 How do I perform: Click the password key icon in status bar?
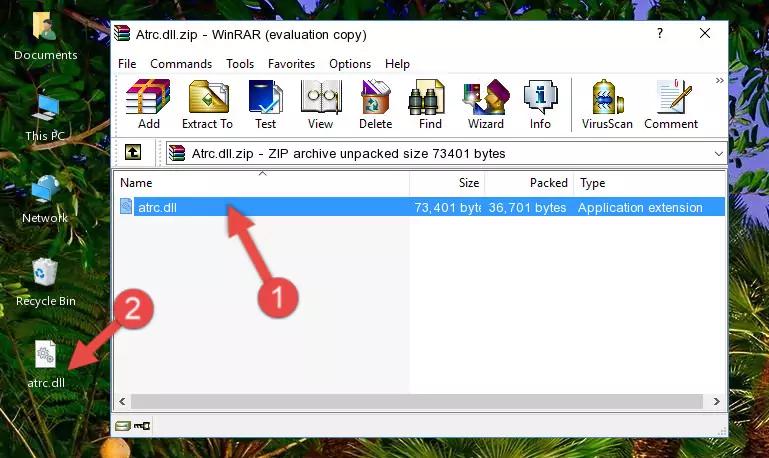point(142,426)
